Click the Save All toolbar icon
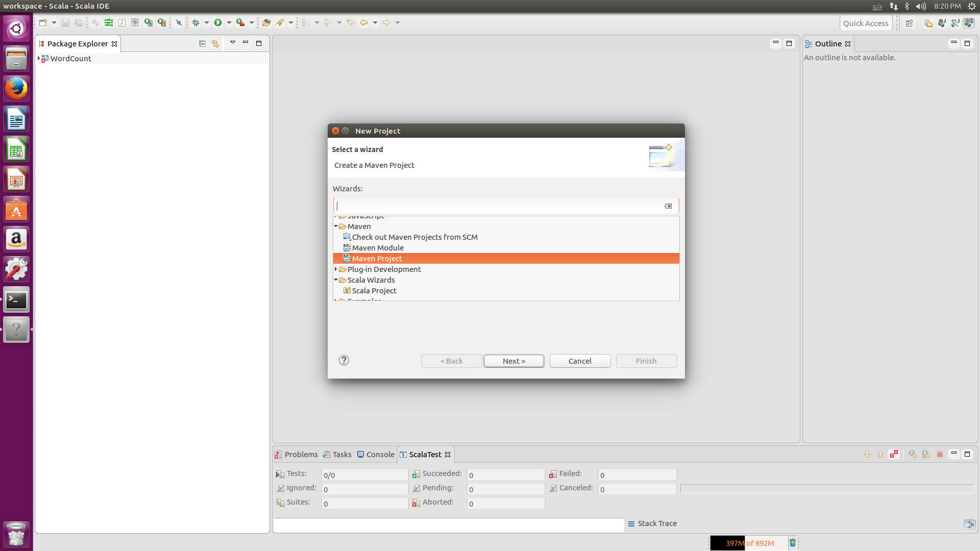 click(79, 22)
